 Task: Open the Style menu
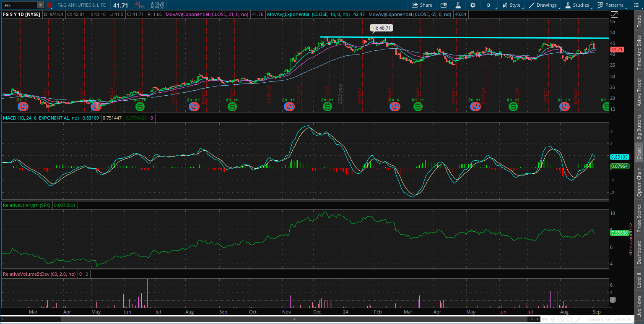click(x=511, y=5)
